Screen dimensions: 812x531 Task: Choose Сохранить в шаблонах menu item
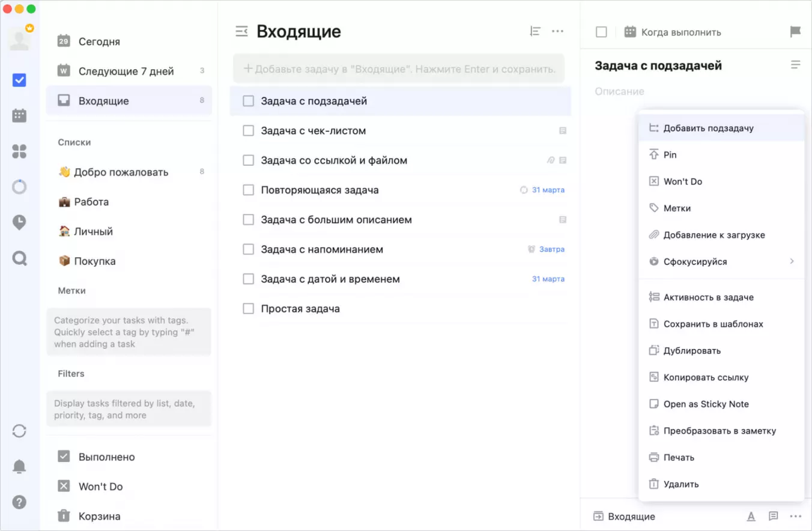(x=721, y=324)
